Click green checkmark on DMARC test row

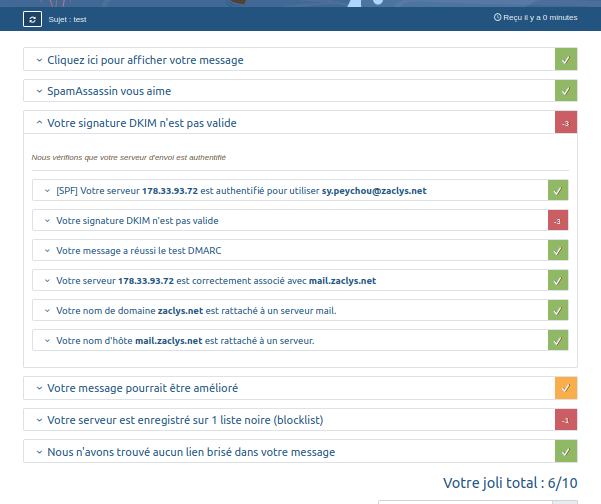[558, 250]
